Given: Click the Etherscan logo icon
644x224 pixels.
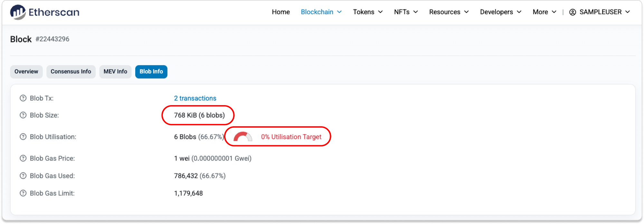Looking at the screenshot, I should pyautogui.click(x=18, y=12).
